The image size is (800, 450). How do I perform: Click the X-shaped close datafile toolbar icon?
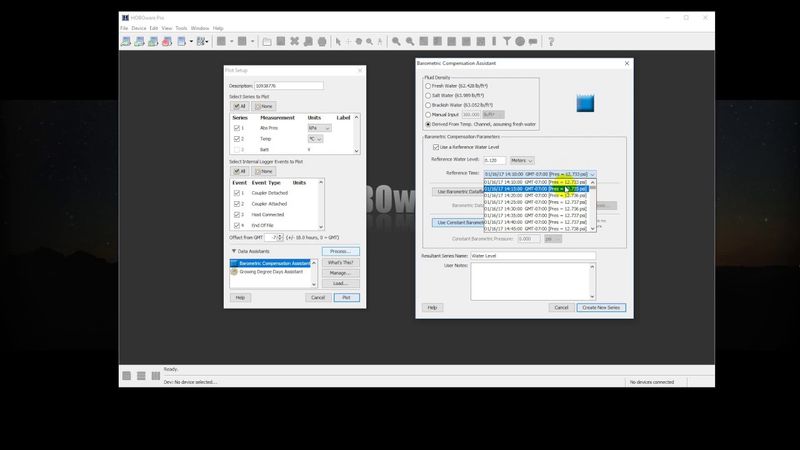pos(294,41)
